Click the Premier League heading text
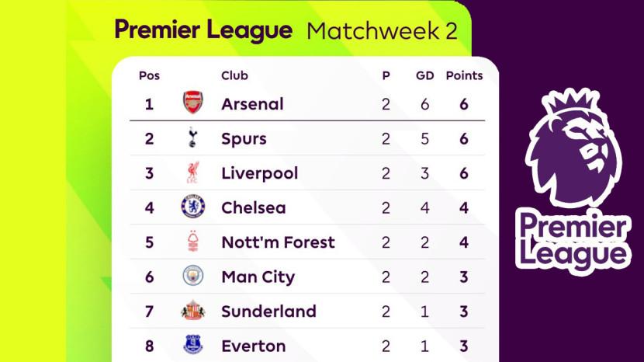Viewport: 644px width, 362px height. pos(203,30)
